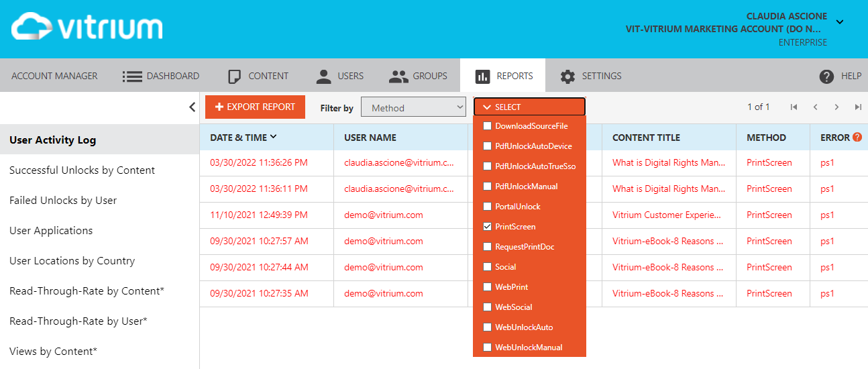The width and height of the screenshot is (868, 369).
Task: Check the DownloadSourceFile option
Action: [x=488, y=126]
